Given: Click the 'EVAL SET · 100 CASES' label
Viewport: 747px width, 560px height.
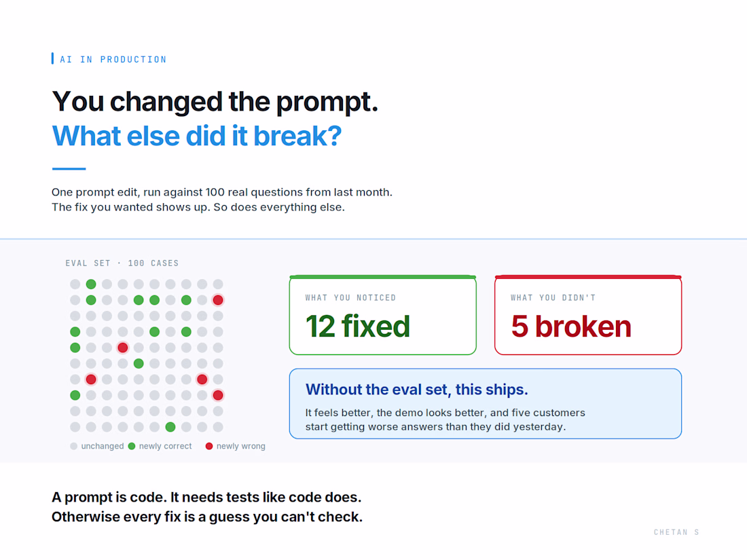Looking at the screenshot, I should pos(122,263).
